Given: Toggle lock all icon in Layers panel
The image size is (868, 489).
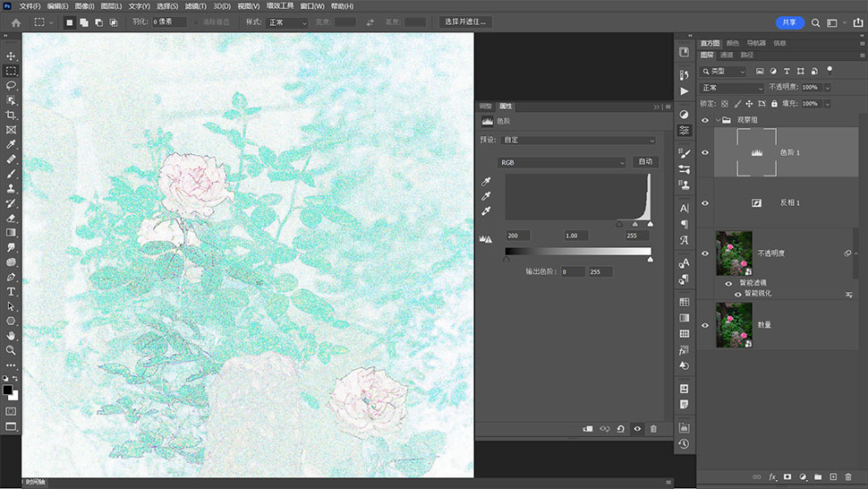Looking at the screenshot, I should pos(774,104).
